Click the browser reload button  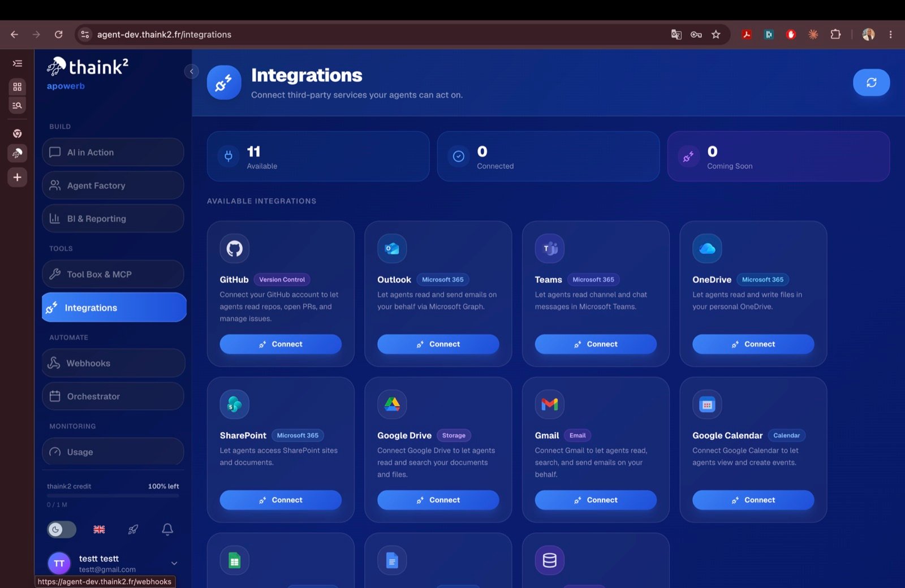pyautogui.click(x=58, y=34)
